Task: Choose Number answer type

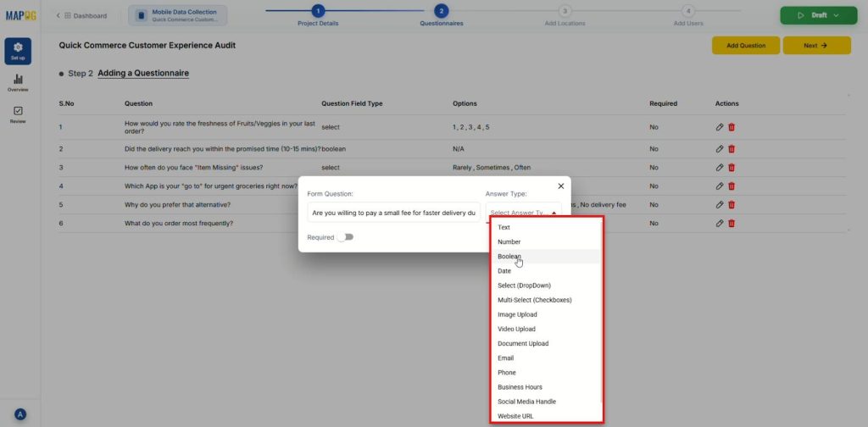Action: [545, 241]
